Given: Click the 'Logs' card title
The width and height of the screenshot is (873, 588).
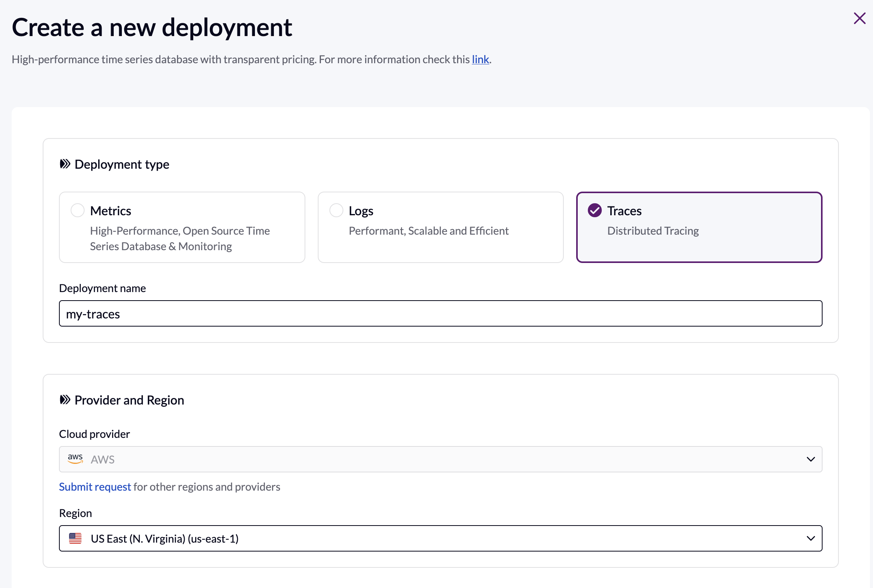Looking at the screenshot, I should [x=361, y=211].
